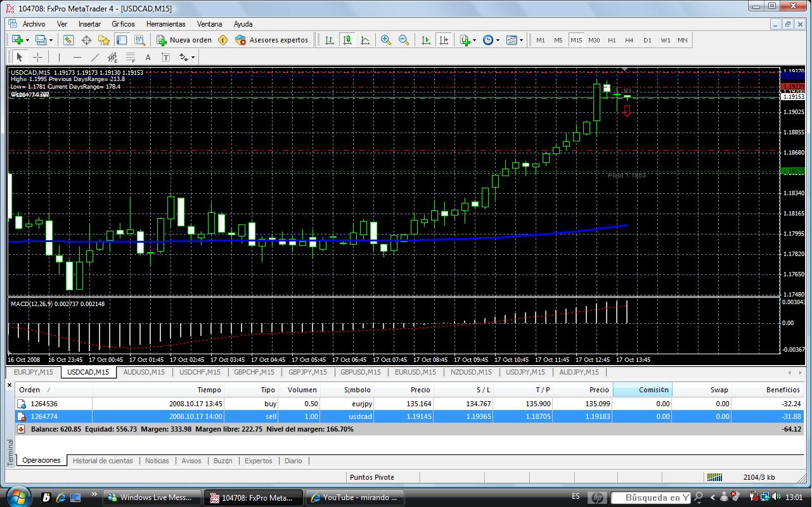Select the crosshair cursor tool
This screenshot has width=812, height=507.
tap(37, 57)
